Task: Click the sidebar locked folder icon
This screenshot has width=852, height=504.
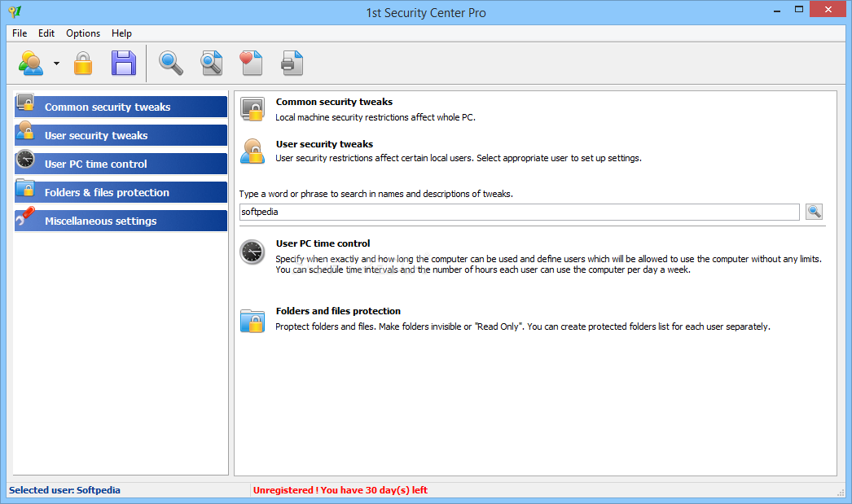Action: 25,187
